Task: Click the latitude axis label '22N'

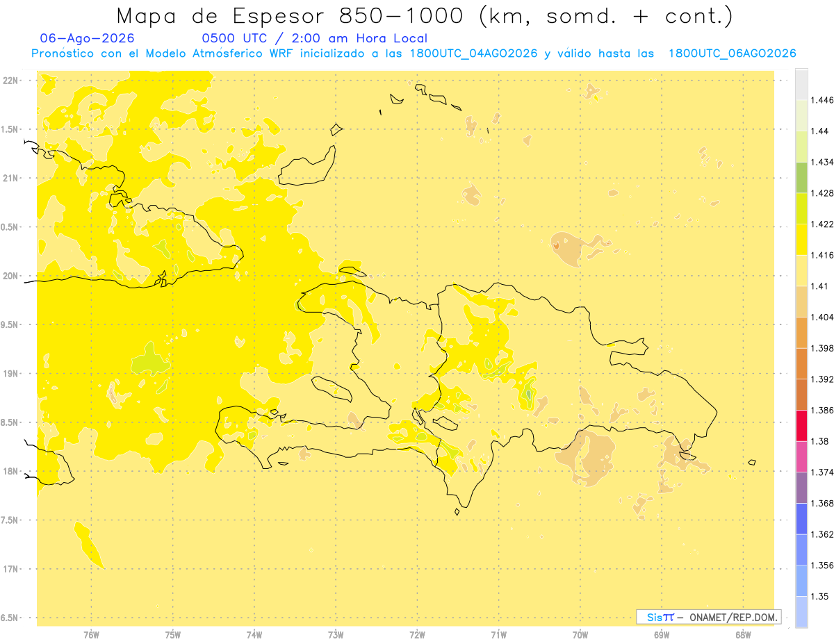Action: [x=11, y=81]
